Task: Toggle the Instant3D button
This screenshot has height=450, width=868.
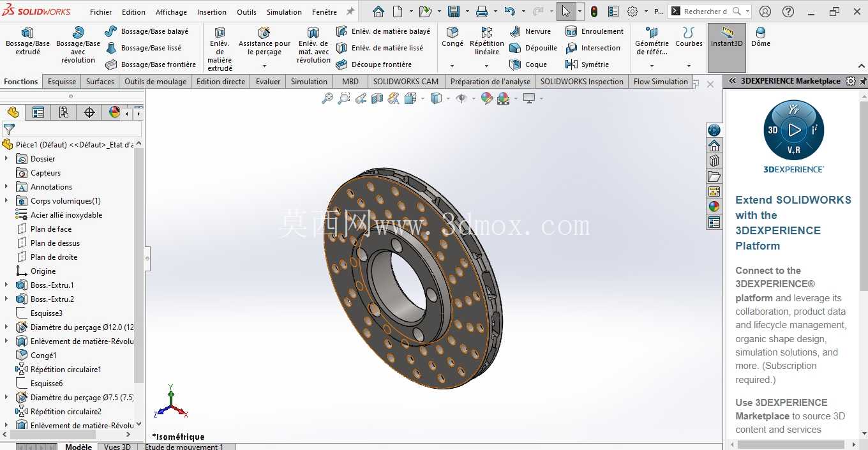Action: coord(727,48)
